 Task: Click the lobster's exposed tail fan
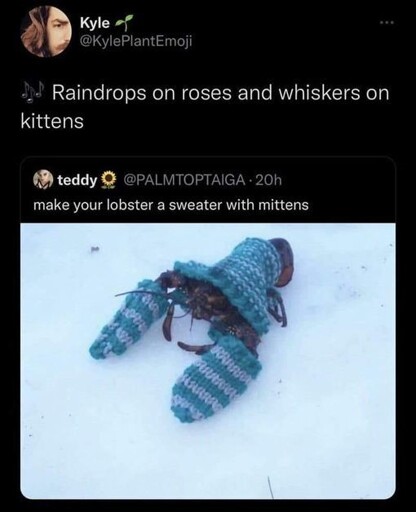point(283,261)
